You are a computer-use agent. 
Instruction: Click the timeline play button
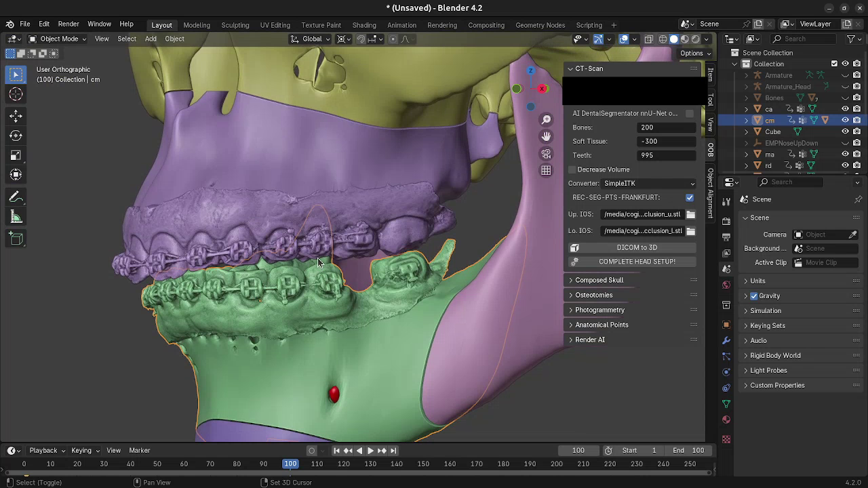pyautogui.click(x=370, y=451)
